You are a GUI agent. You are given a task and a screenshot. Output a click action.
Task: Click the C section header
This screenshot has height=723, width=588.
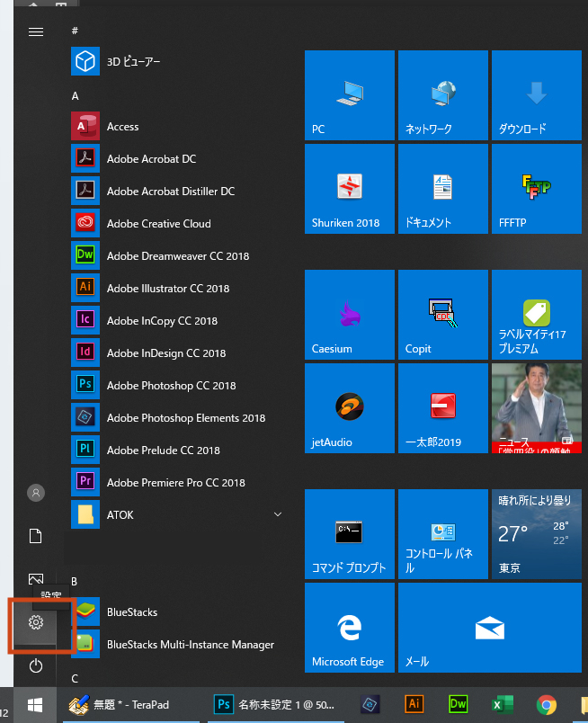tap(75, 678)
